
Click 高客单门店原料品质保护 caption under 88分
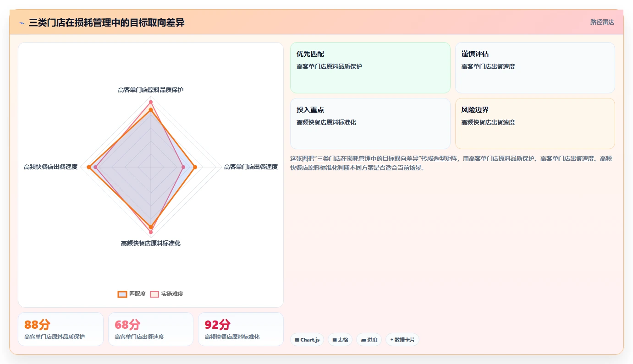[55, 337]
